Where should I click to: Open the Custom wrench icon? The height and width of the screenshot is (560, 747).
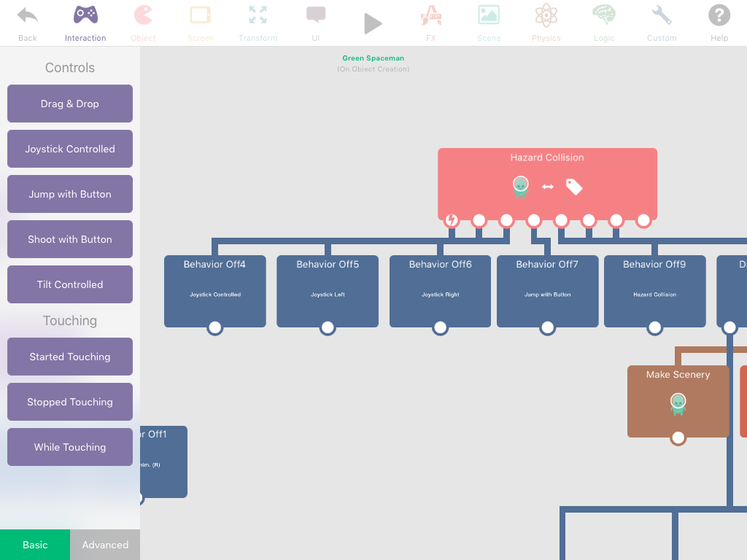(x=662, y=15)
